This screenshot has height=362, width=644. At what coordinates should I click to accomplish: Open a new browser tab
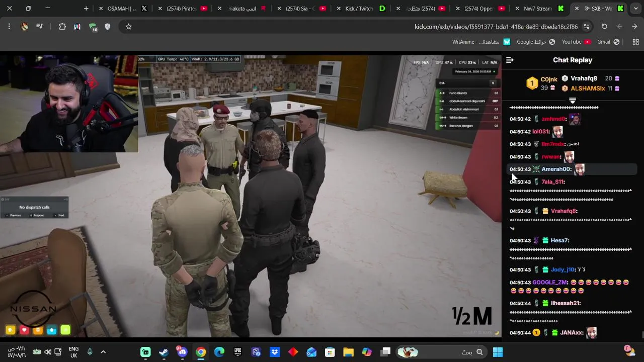tap(86, 9)
